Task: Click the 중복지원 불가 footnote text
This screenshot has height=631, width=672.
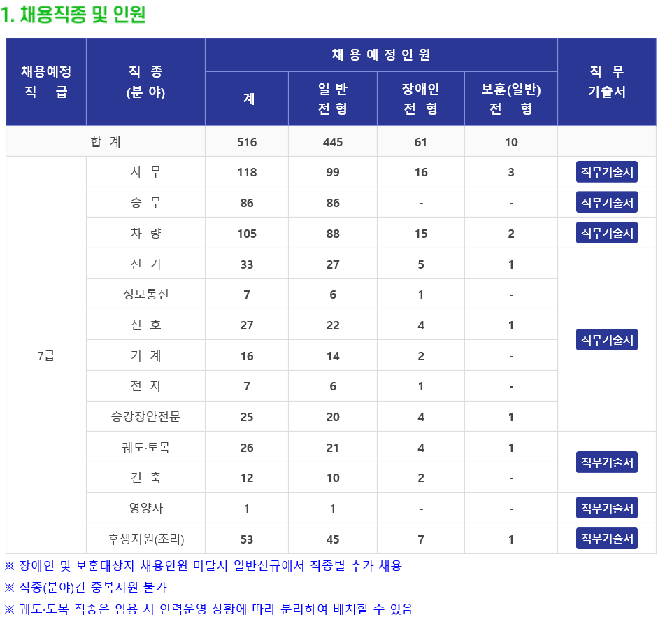Action: (x=86, y=587)
